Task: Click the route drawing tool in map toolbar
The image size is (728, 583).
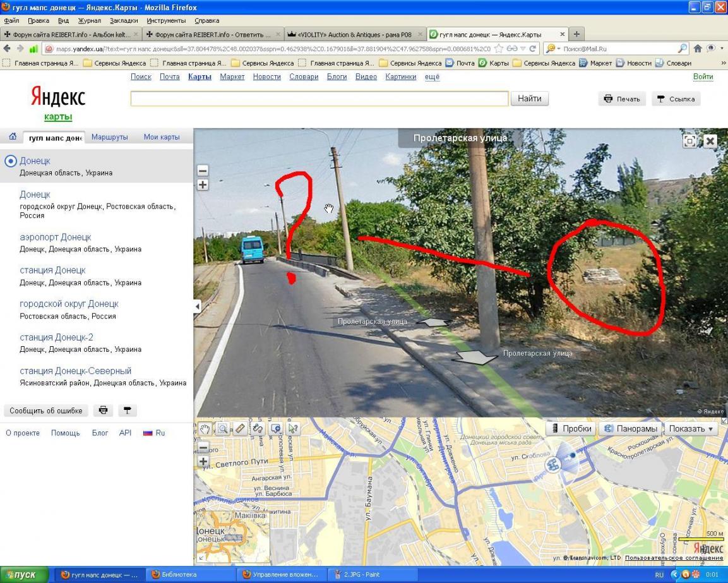Action: [258, 428]
